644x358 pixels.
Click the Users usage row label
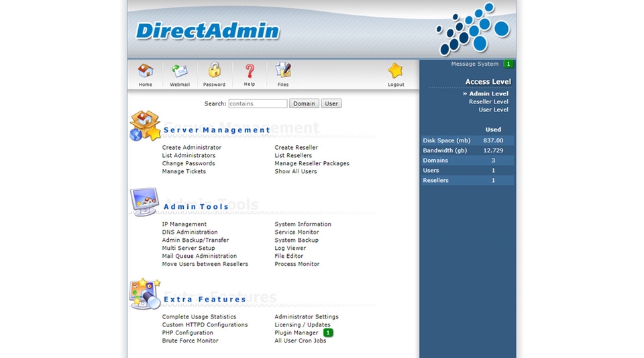pyautogui.click(x=431, y=170)
